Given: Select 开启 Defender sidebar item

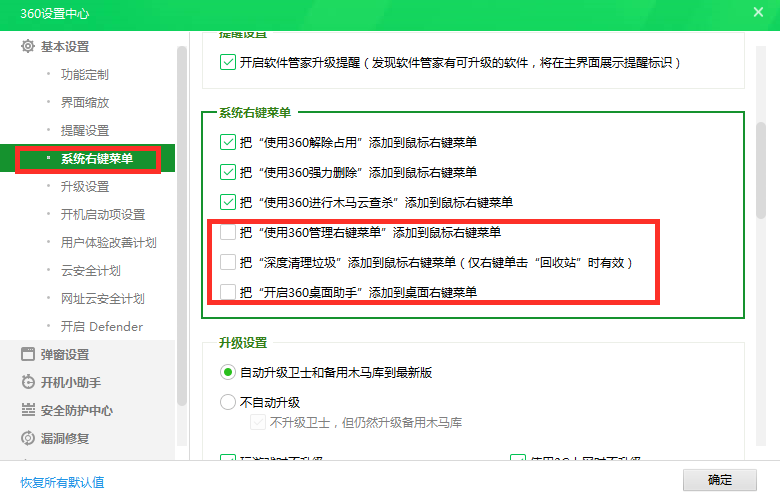Looking at the screenshot, I should pos(101,326).
